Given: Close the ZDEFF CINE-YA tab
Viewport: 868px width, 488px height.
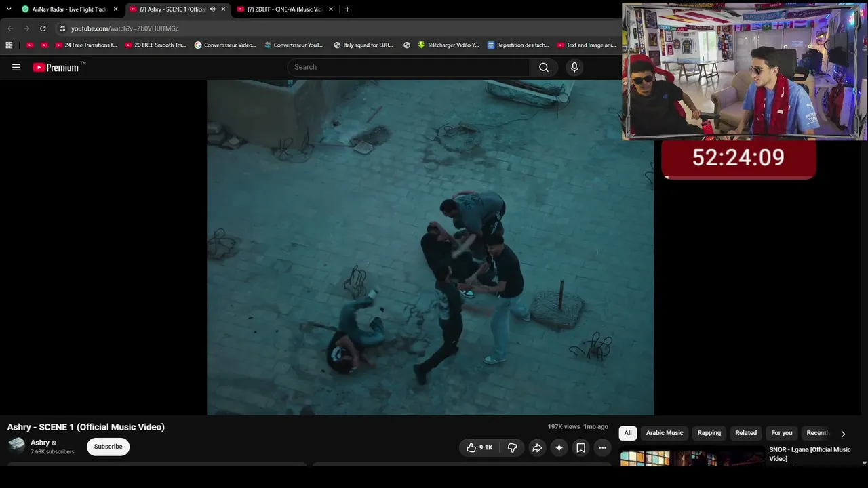Looking at the screenshot, I should tap(331, 9).
